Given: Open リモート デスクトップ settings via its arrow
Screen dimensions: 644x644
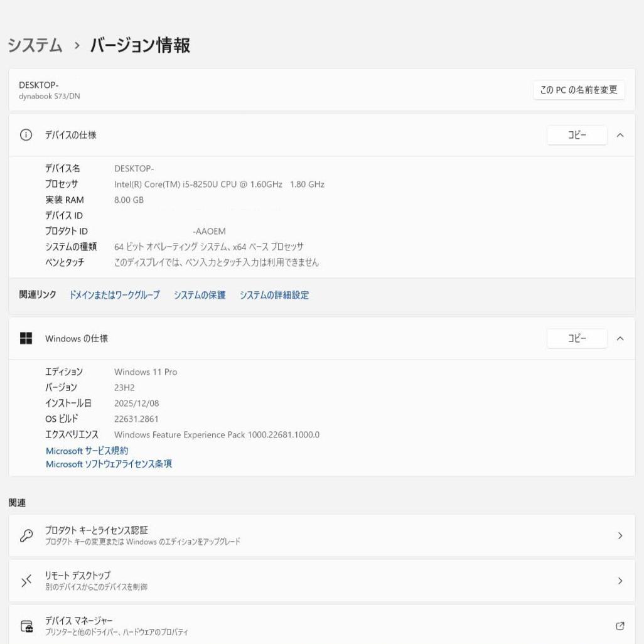Looking at the screenshot, I should pyautogui.click(x=620, y=581).
